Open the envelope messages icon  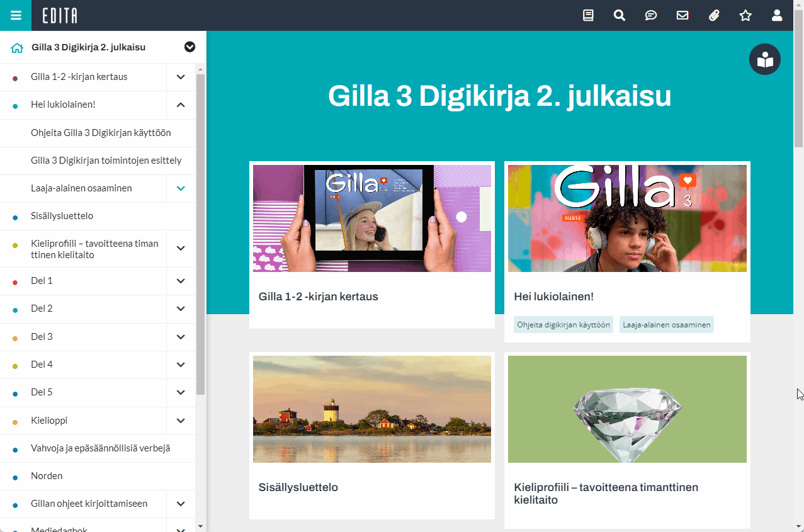[682, 15]
